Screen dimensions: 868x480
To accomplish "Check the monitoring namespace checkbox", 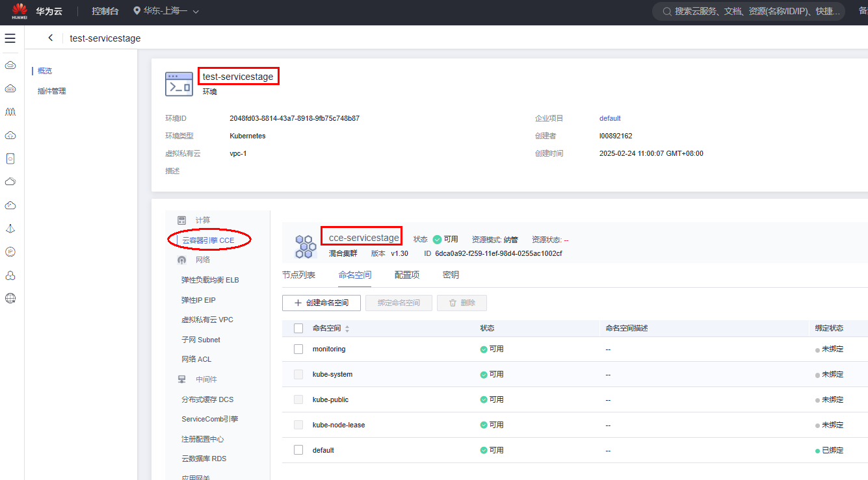I will point(298,349).
